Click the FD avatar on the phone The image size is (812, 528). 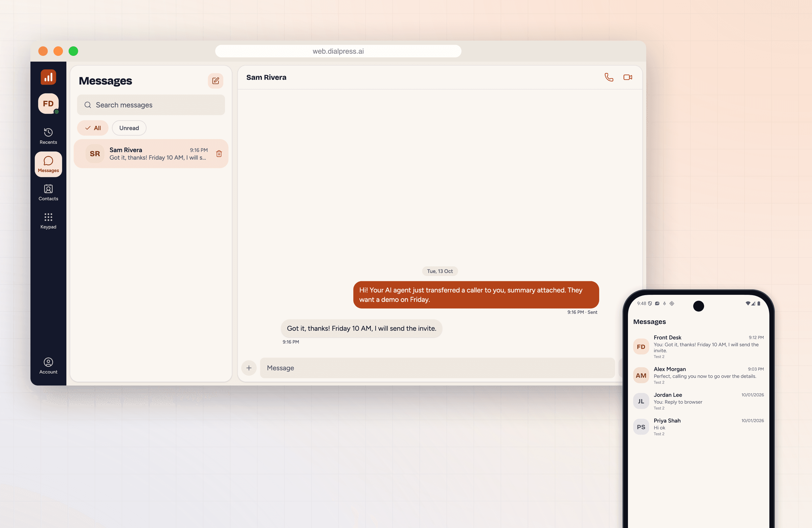641,347
